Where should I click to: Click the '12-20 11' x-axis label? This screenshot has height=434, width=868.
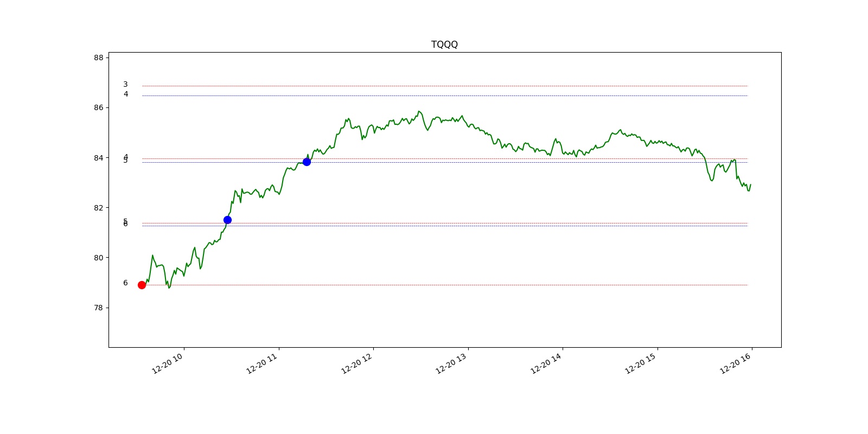point(262,363)
